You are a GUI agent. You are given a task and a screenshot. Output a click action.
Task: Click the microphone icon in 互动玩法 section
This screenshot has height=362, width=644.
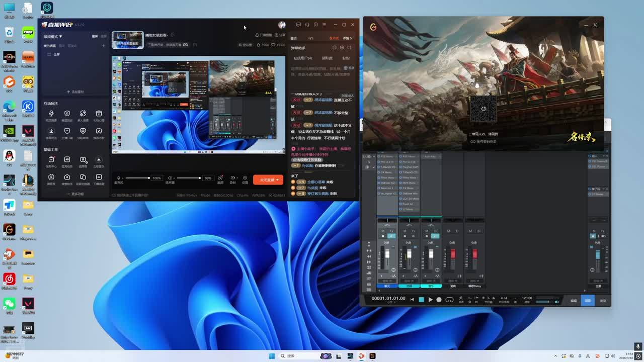pos(51,114)
